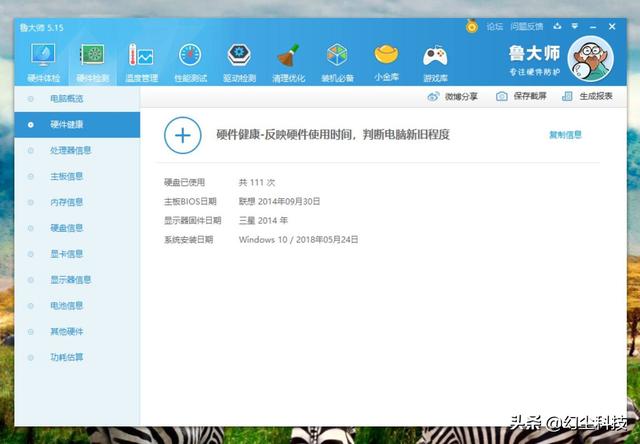Viewport: 640px width, 444px height.
Task: Click the 硬件健康 heading description text
Action: pos(333,135)
